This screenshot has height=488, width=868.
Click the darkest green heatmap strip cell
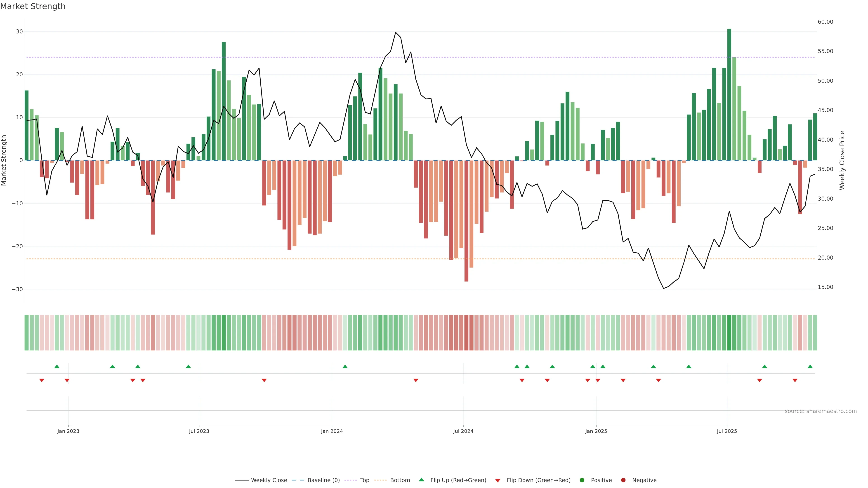tap(729, 332)
